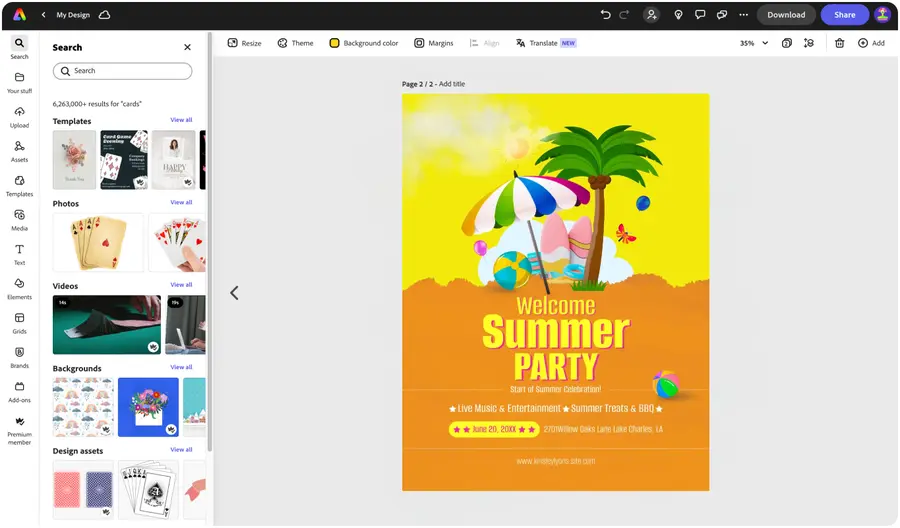Click the Search input field
Screen dimensions: 900x528
point(122,71)
